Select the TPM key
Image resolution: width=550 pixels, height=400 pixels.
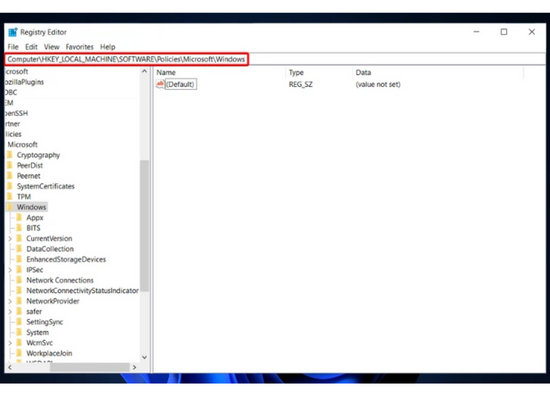pos(24,197)
